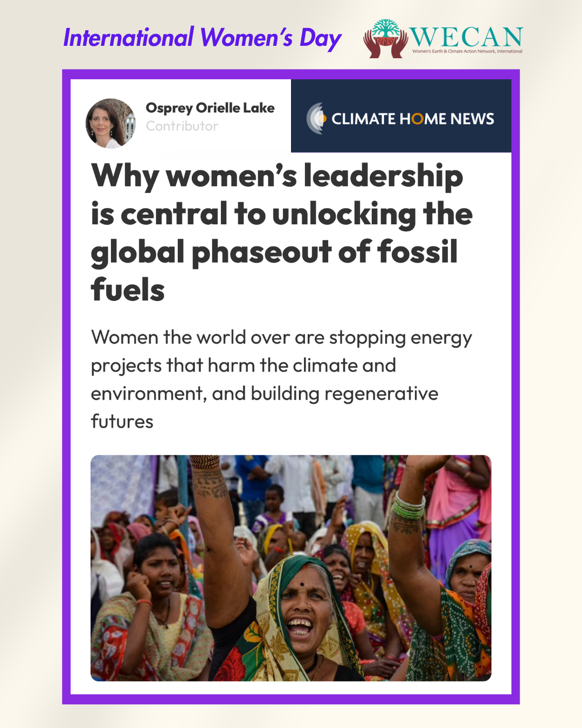Click the gray Contributor label
582x728 pixels.
tap(182, 126)
